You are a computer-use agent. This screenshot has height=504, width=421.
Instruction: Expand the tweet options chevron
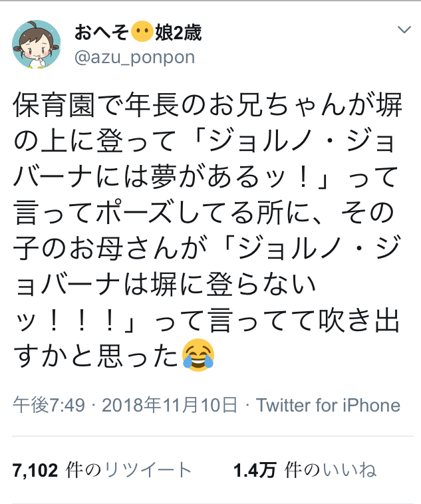(404, 30)
